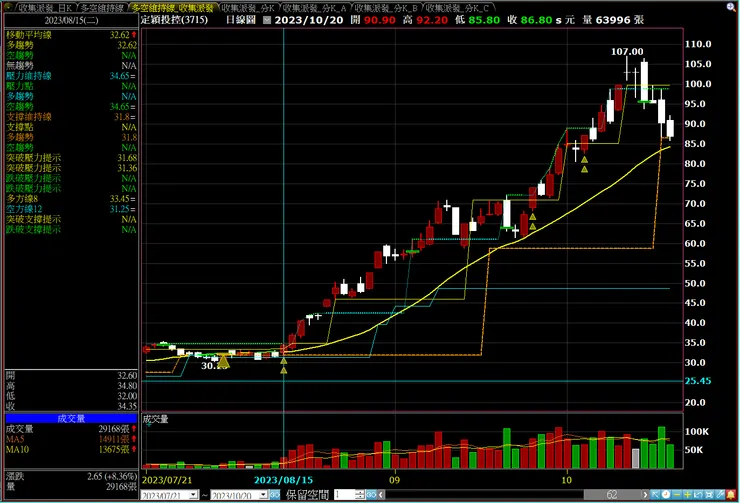Select the 多空維持線_收集派發 tab
The image size is (740, 503).
point(173,8)
